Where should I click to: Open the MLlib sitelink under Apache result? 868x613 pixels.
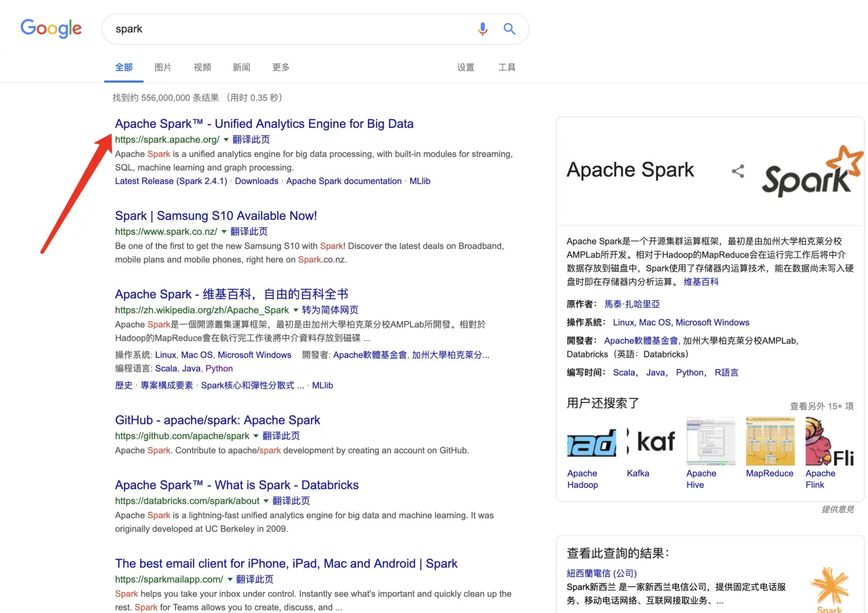pyautogui.click(x=420, y=182)
